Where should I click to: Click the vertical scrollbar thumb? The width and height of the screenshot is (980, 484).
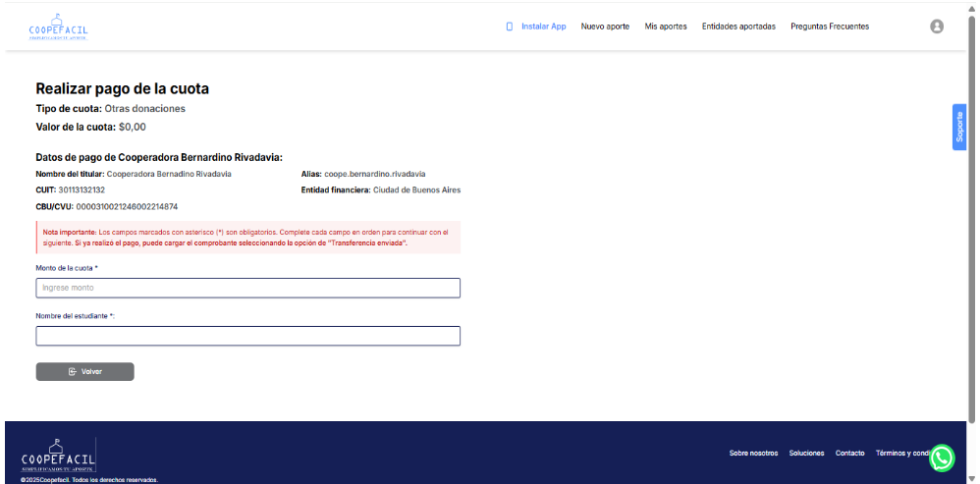[972, 216]
